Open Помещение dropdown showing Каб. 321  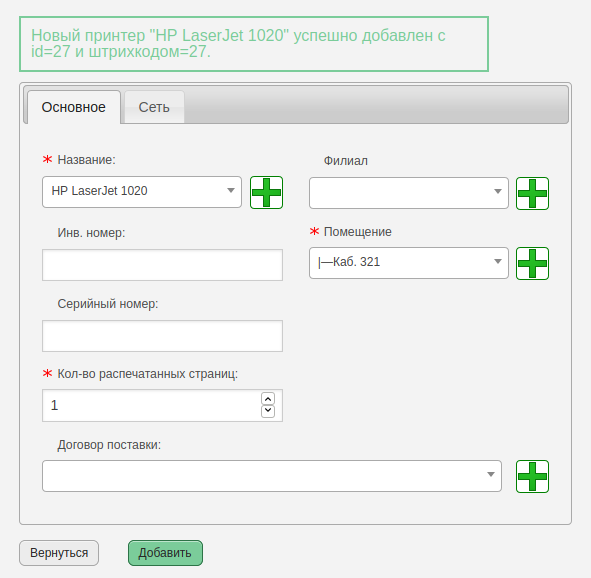pyautogui.click(x=409, y=263)
